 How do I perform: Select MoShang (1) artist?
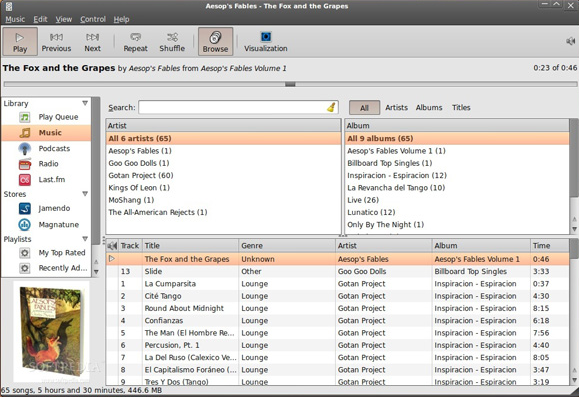tap(223, 200)
